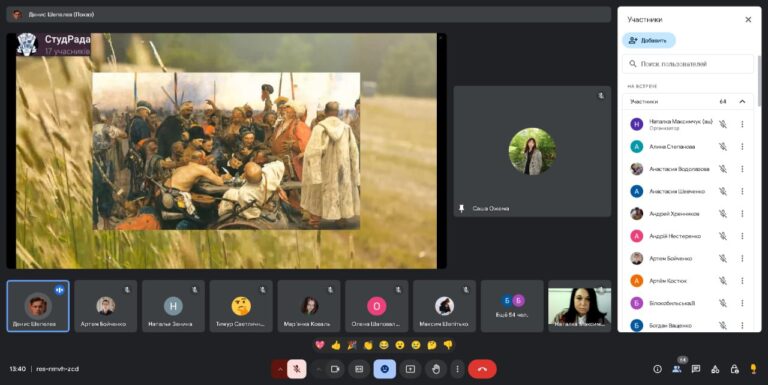768x385 pixels.
Task: Select Максим Шопітько video tile
Action: [x=444, y=306]
